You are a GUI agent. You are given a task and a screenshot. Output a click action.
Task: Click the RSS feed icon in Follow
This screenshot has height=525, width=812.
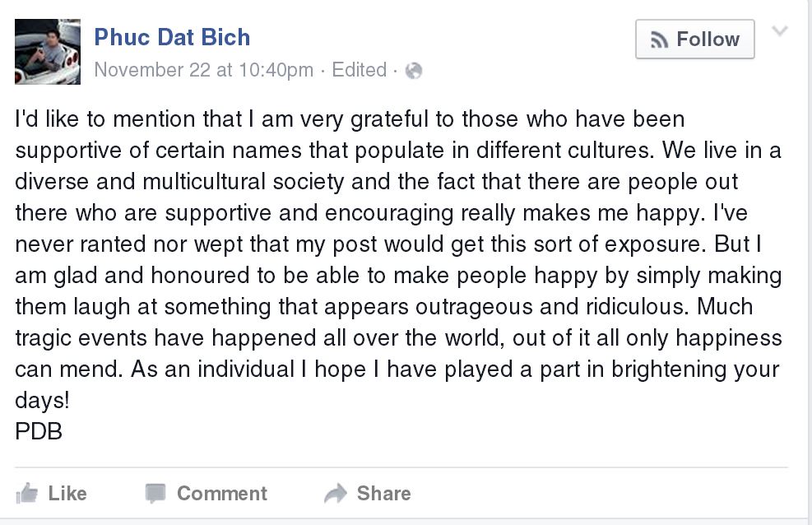coord(659,39)
